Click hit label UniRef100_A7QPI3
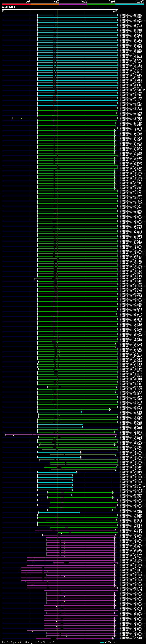The image size is (146, 644). [x=131, y=55]
